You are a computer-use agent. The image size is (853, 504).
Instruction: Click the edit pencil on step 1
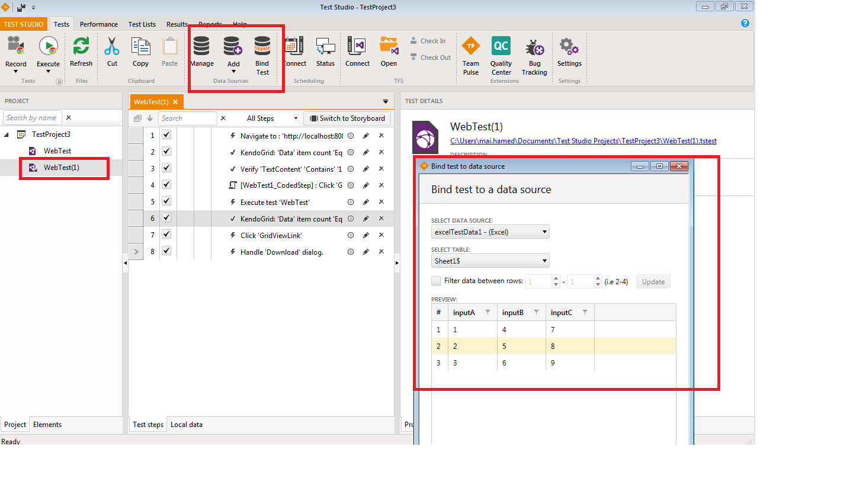(366, 136)
